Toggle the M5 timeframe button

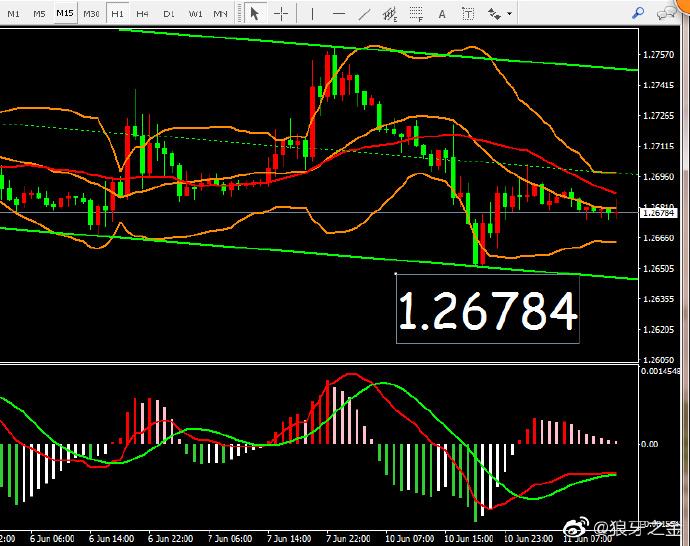click(38, 14)
